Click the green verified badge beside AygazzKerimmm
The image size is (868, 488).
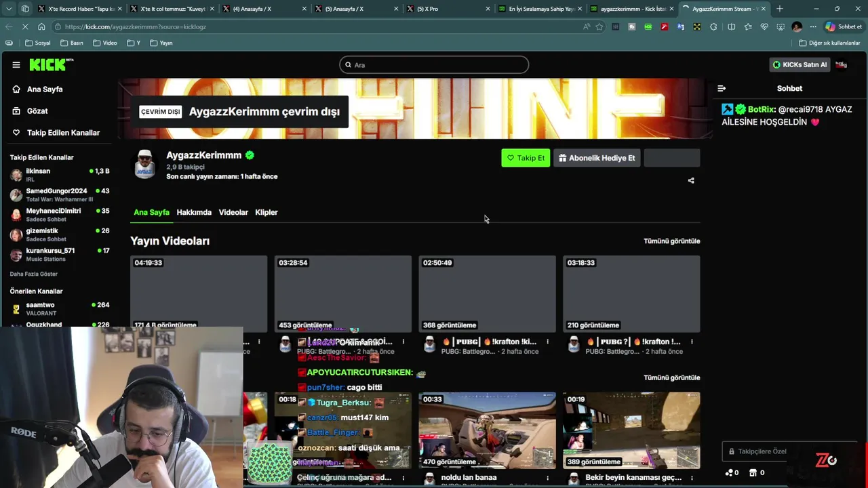(250, 155)
